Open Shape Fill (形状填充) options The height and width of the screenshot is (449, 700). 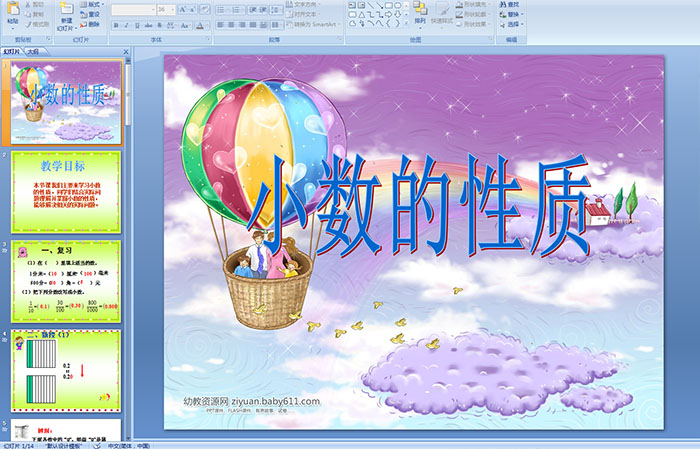coord(472,4)
